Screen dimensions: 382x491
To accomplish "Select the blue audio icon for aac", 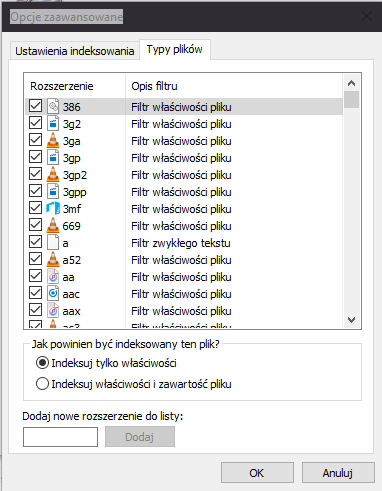I will point(53,293).
